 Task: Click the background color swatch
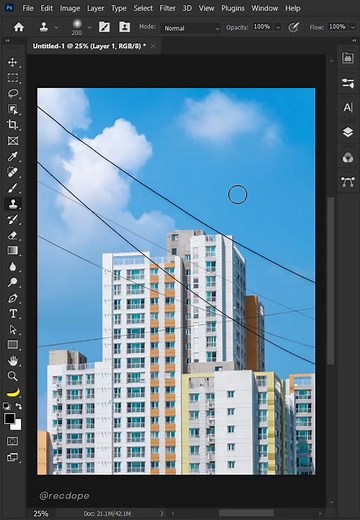click(x=17, y=425)
